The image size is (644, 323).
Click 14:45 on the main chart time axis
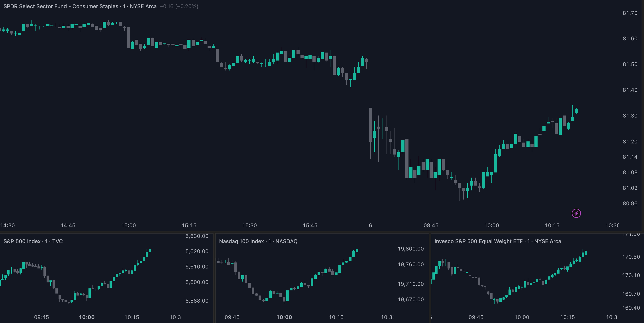pyautogui.click(x=68, y=225)
